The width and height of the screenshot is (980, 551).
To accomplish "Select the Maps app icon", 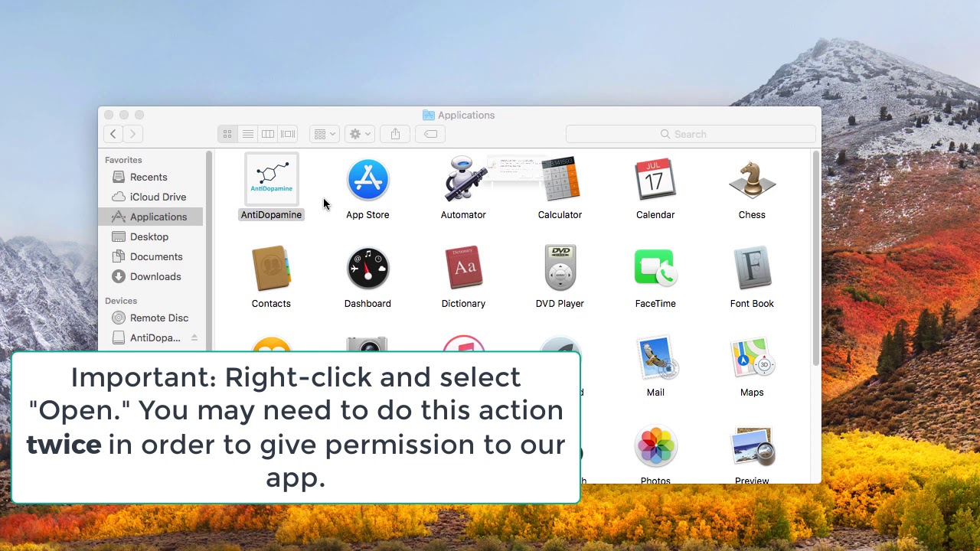I will click(x=752, y=357).
